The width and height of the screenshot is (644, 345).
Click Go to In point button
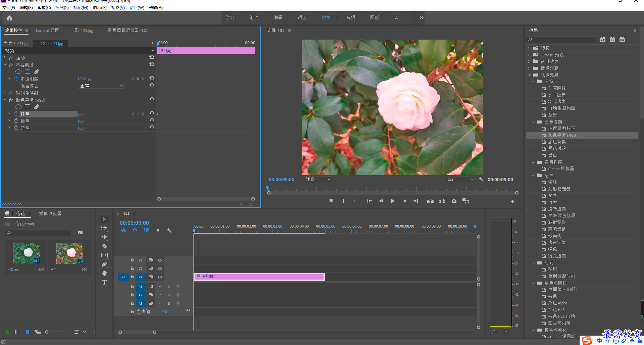369,201
